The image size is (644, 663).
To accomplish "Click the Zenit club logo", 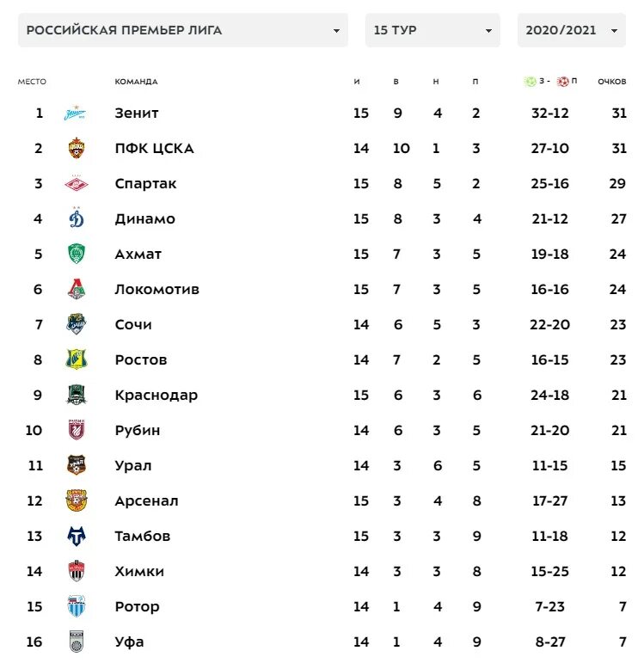I will point(77,114).
